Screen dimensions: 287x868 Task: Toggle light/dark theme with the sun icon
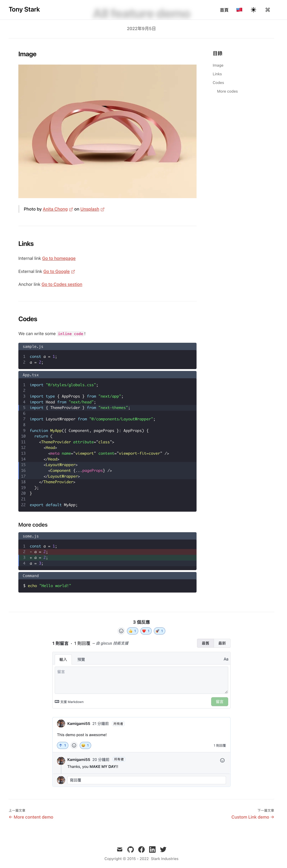click(253, 10)
